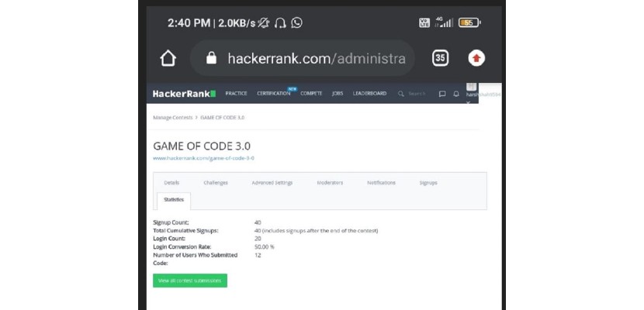644x310 pixels.
Task: Open the Compete menu
Action: click(311, 94)
